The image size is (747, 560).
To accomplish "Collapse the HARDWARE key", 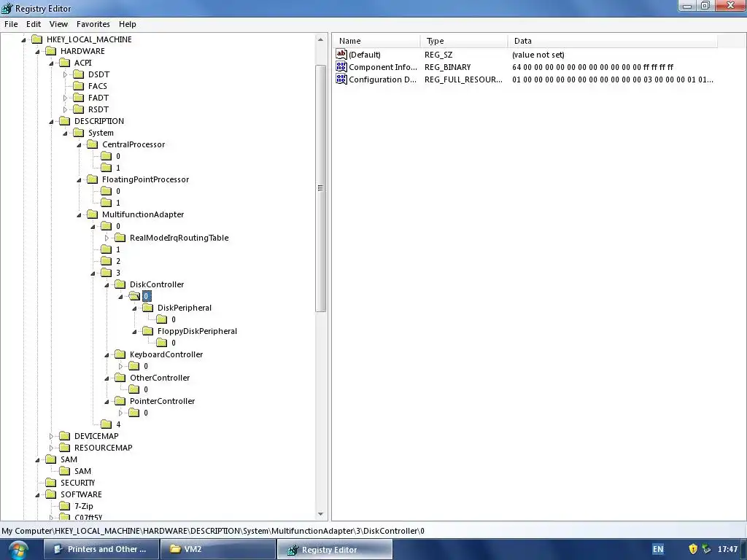I will click(x=37, y=52).
